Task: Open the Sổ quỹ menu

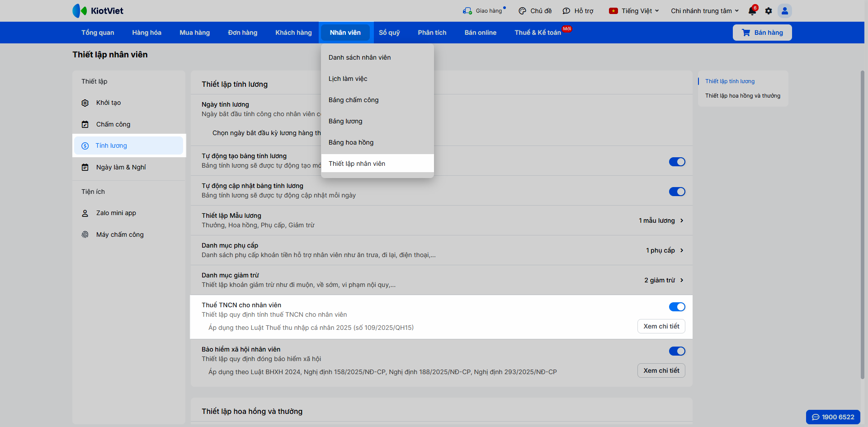Action: coord(389,33)
